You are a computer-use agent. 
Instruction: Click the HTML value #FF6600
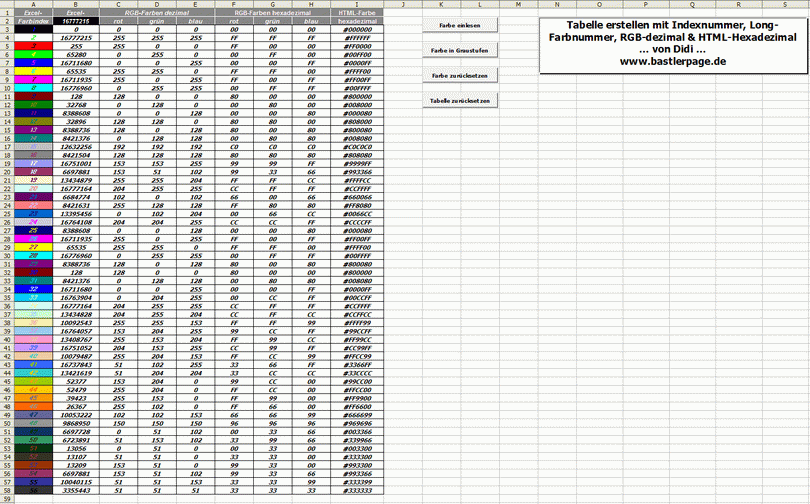click(x=357, y=406)
